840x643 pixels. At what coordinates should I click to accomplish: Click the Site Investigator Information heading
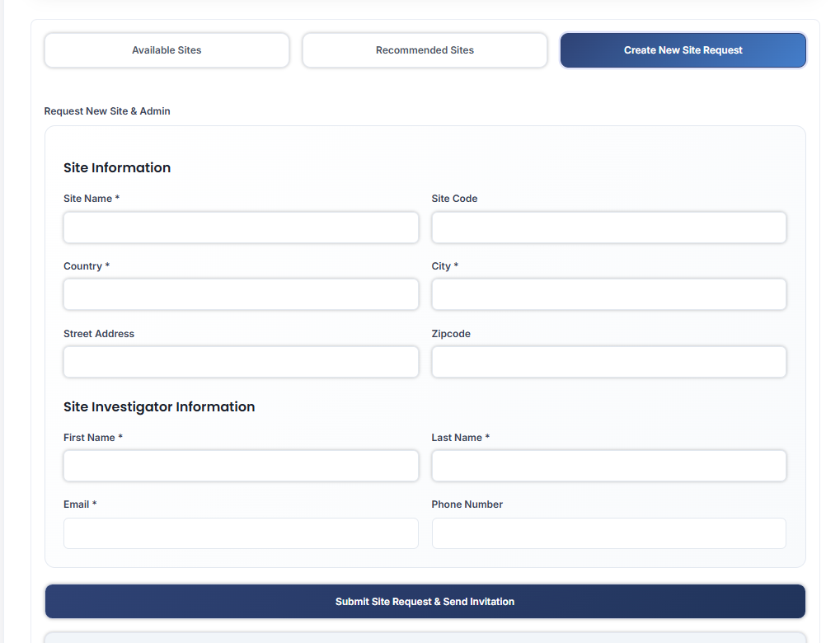pos(159,406)
